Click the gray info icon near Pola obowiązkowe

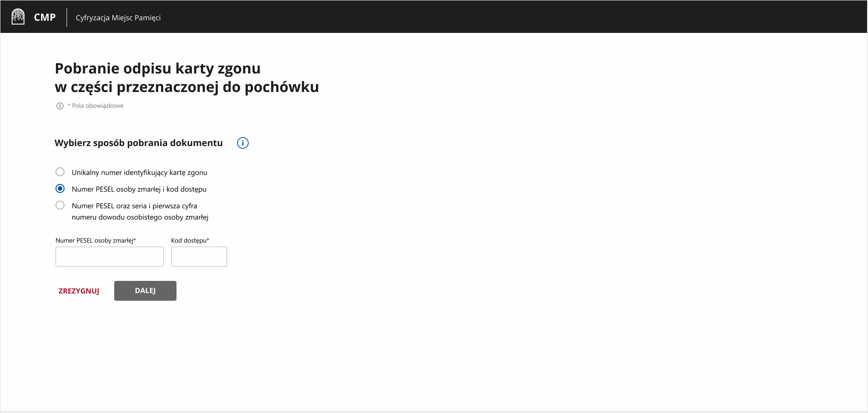point(60,106)
